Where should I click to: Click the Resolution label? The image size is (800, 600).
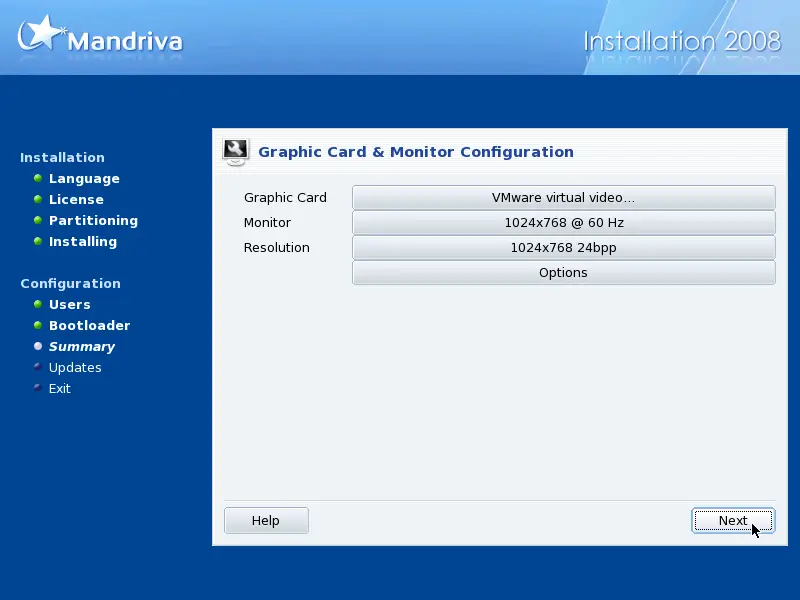[277, 247]
